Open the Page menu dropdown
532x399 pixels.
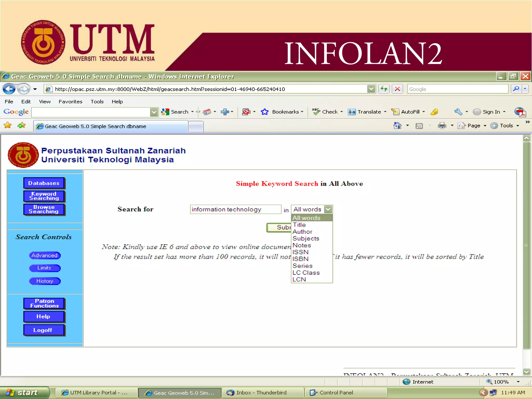pos(485,126)
